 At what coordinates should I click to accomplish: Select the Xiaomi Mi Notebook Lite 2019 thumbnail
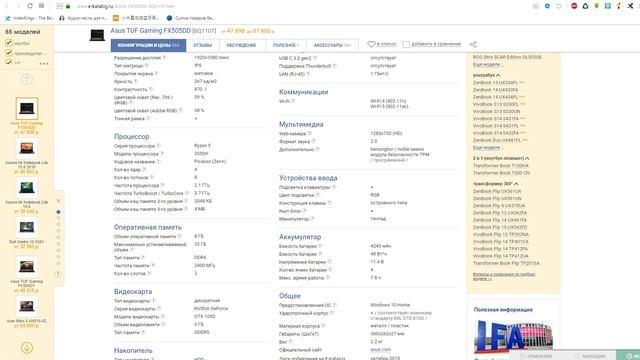click(27, 148)
